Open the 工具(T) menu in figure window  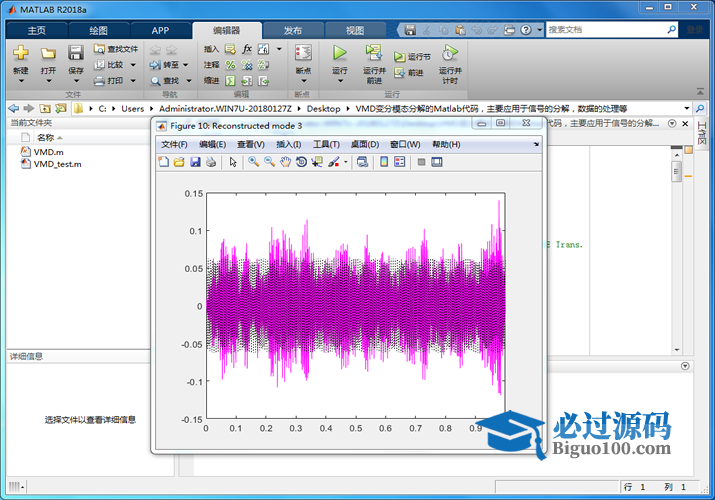[326, 144]
